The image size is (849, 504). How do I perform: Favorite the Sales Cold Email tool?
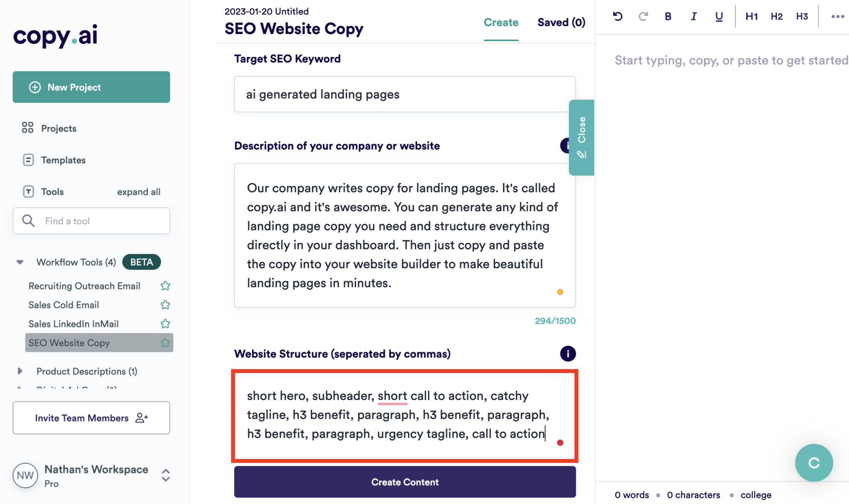[x=165, y=305]
